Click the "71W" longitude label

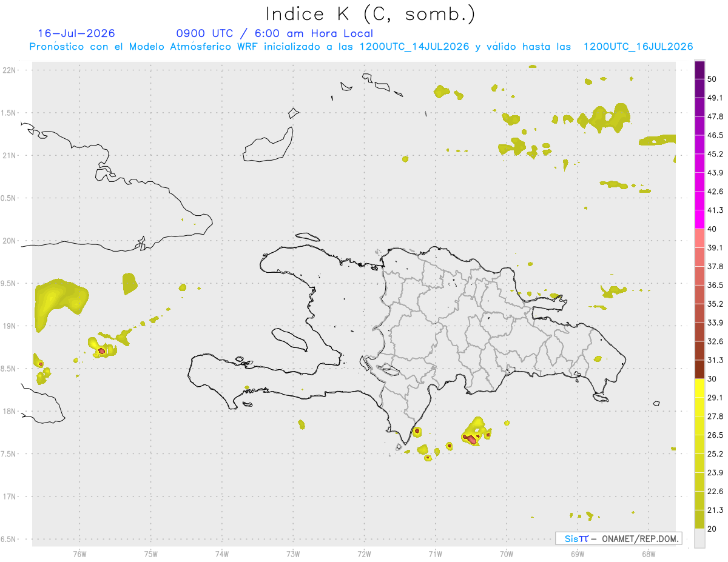tap(435, 554)
